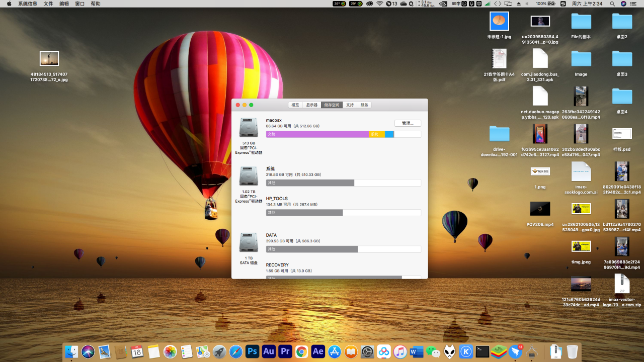Open WeChat from the Dock

[433, 351]
